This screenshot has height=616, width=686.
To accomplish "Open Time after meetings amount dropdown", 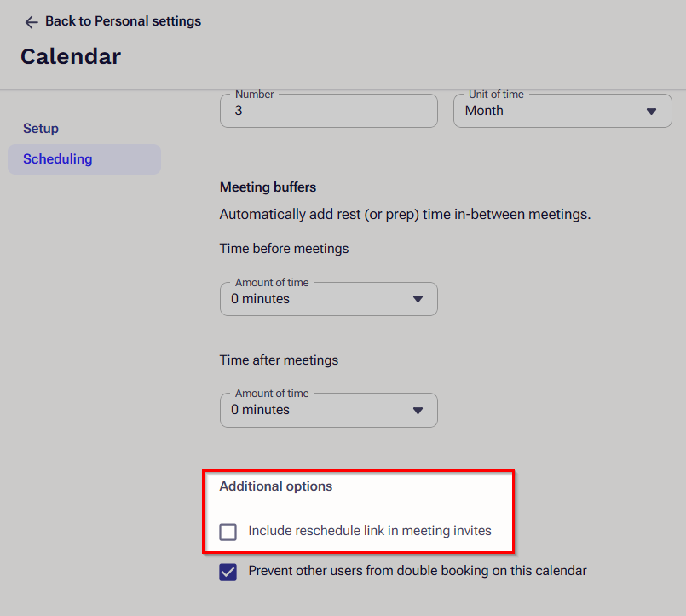I will pyautogui.click(x=329, y=410).
